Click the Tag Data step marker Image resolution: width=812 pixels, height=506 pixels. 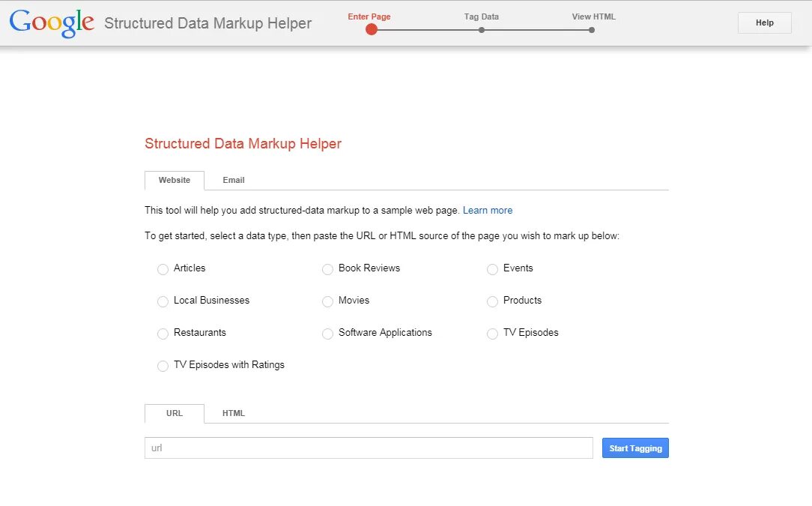pyautogui.click(x=482, y=30)
